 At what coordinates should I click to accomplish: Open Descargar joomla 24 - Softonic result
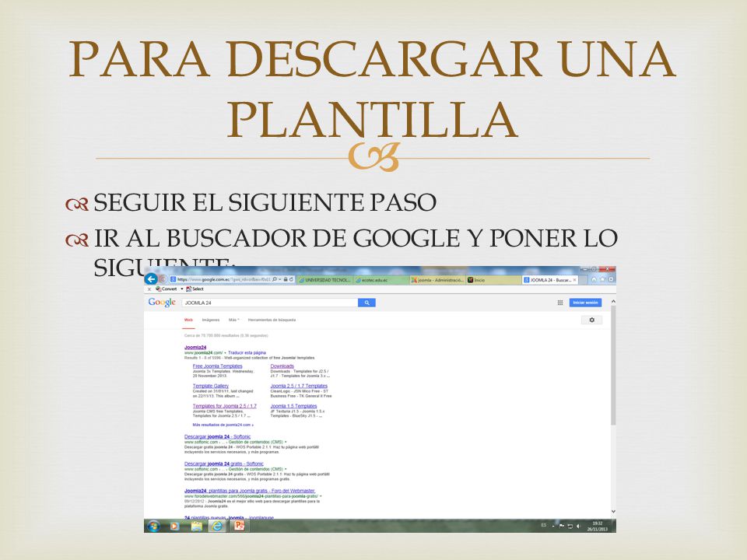click(217, 436)
